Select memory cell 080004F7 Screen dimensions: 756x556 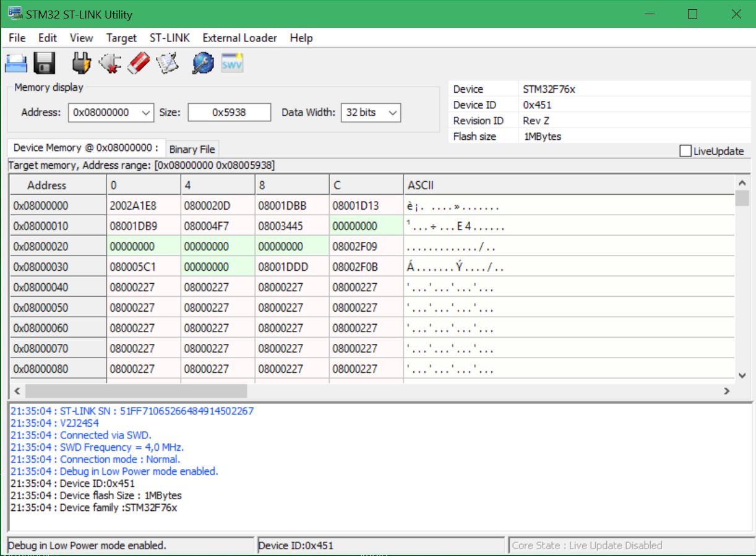(x=218, y=226)
